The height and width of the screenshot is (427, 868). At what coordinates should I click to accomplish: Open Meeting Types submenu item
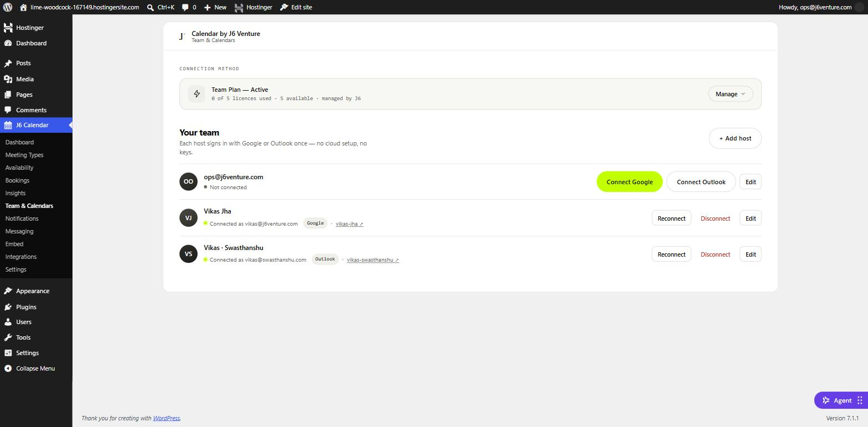tap(24, 155)
